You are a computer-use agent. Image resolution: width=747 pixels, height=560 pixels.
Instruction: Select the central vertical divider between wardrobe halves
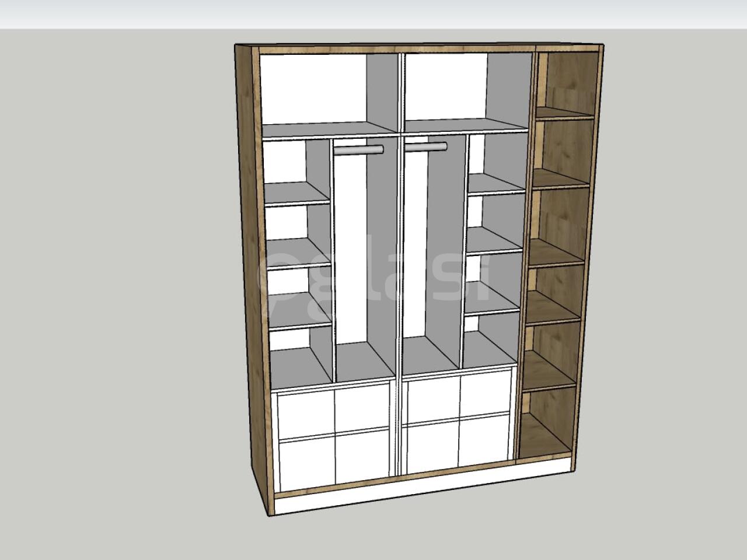[400, 262]
